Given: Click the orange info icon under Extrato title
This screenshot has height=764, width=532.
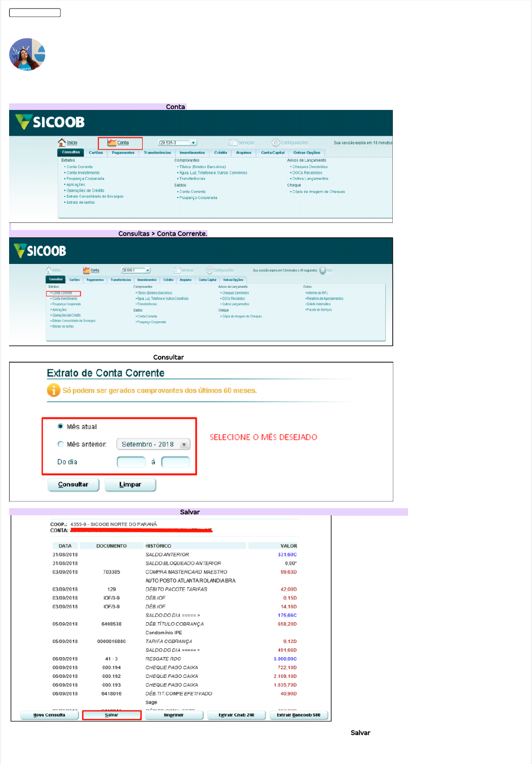Looking at the screenshot, I should point(53,390).
